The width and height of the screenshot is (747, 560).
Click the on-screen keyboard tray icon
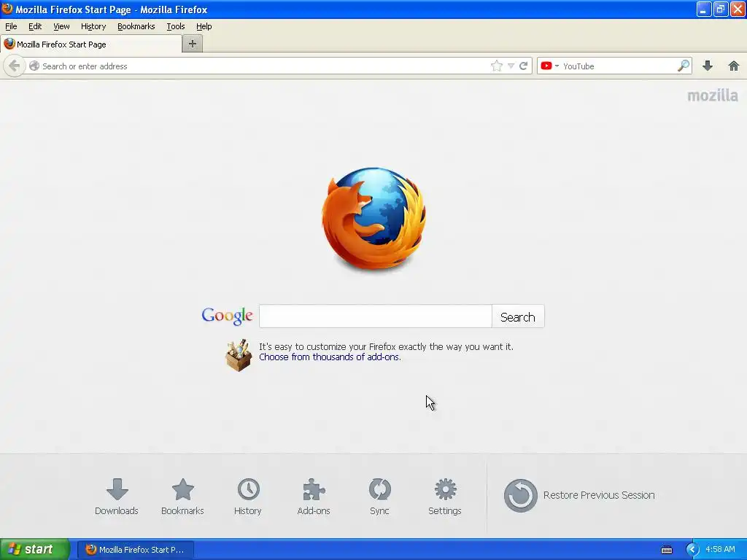[667, 550]
